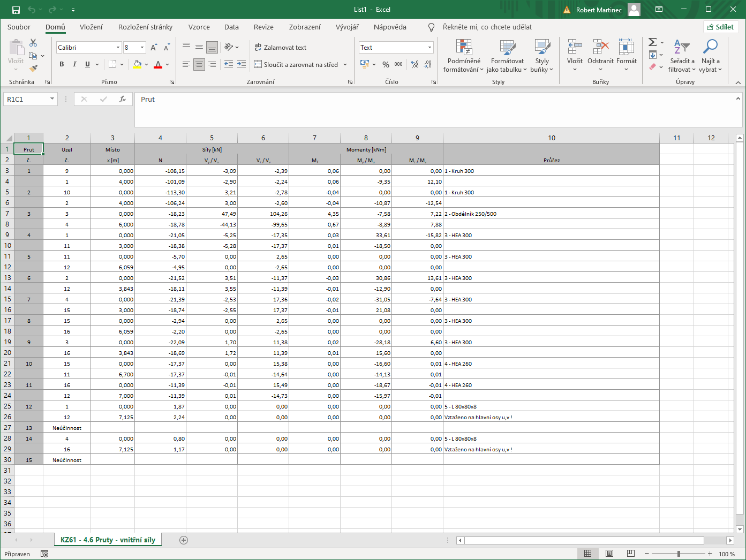Open Cell Styles (Styly buňky)
This screenshot has height=560, width=746.
tap(542, 56)
